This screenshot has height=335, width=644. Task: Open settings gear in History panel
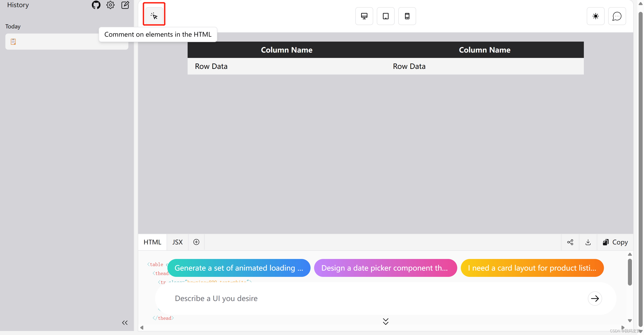click(110, 5)
